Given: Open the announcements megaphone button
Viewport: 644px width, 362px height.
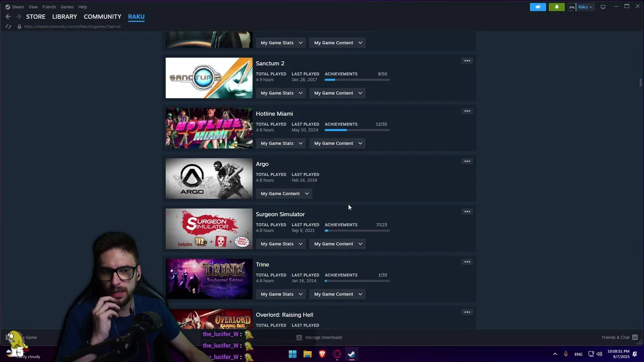Looking at the screenshot, I should coord(538,7).
